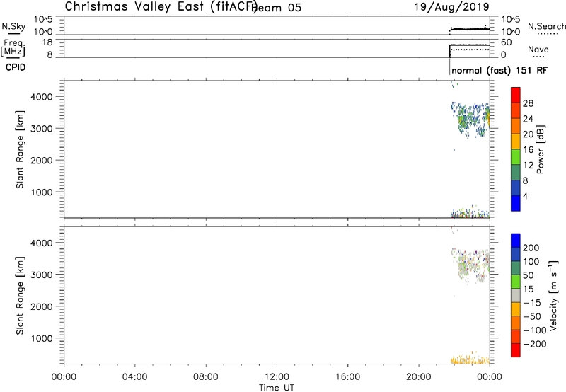566x392 pixels.
Task: Click the title 'Christmas Valley East (fitACF)'
Action: coord(161,6)
